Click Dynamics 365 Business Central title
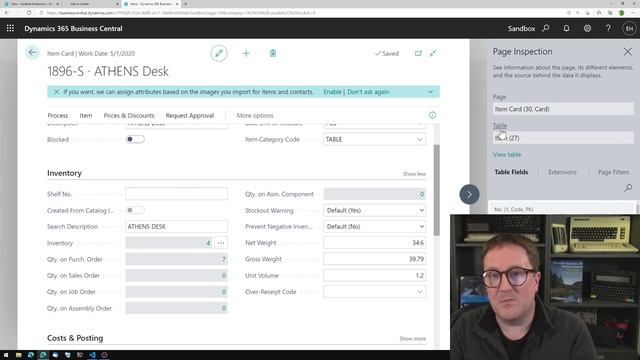 pos(73,29)
